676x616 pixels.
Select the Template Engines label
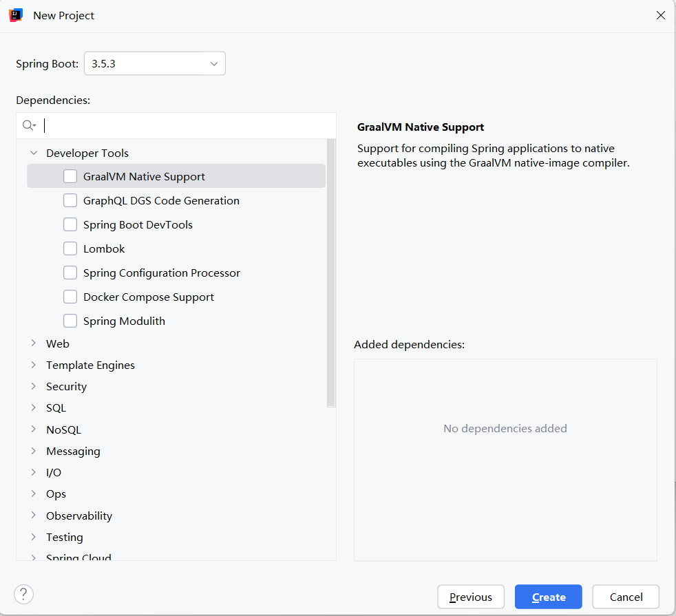coord(91,365)
